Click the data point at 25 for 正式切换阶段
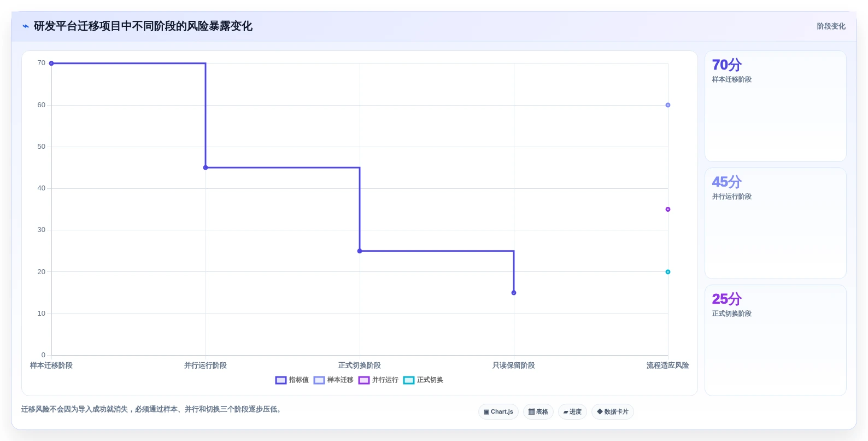Viewport: 868px width, 441px height. (360, 251)
